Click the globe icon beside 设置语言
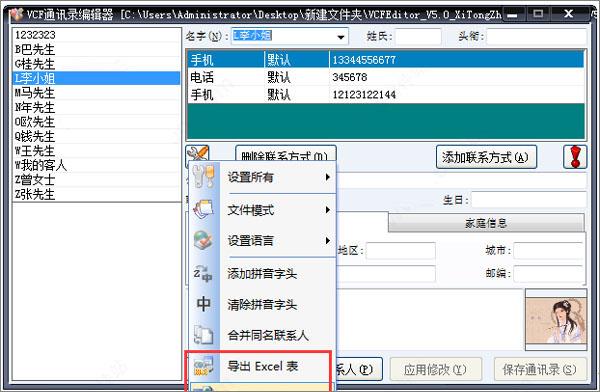 [203, 240]
